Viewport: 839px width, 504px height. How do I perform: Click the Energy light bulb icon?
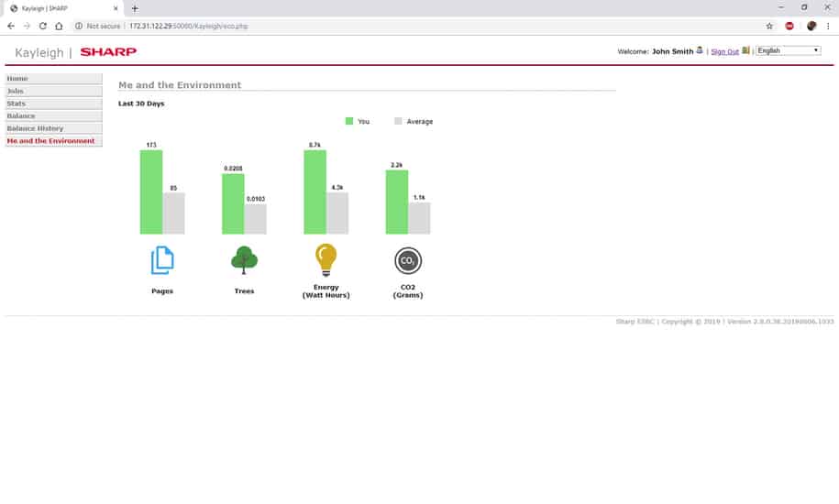[x=326, y=260]
